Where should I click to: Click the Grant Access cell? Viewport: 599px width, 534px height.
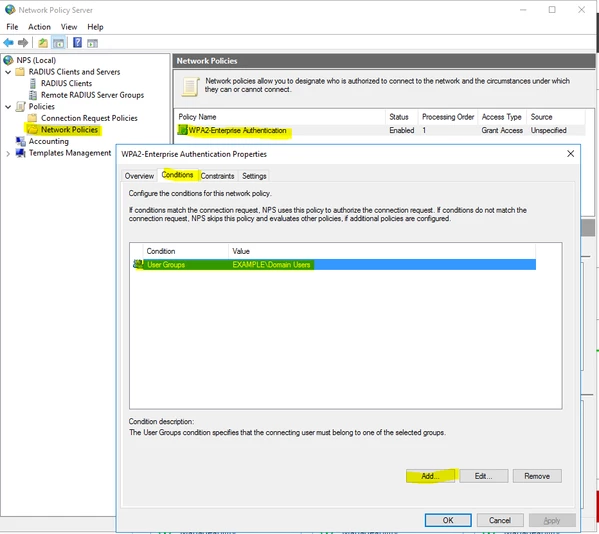click(502, 130)
